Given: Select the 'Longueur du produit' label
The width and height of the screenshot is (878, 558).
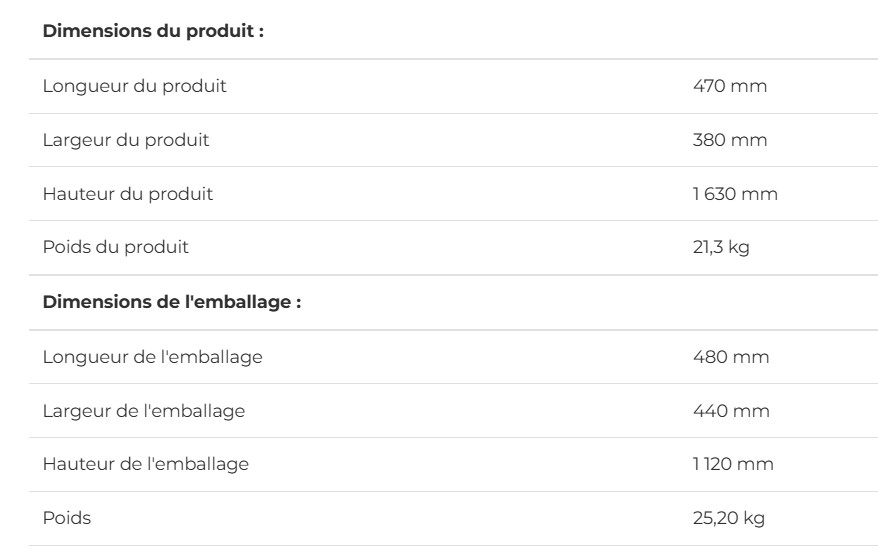Looking at the screenshot, I should (x=134, y=86).
